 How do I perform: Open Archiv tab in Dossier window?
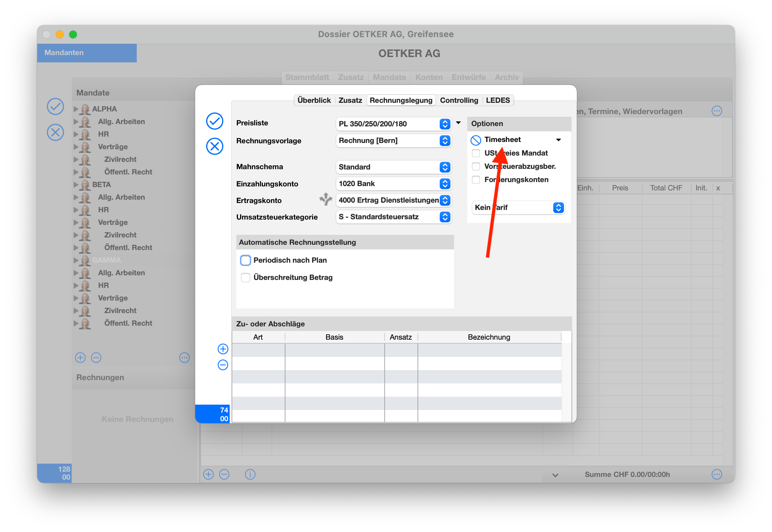click(x=506, y=77)
